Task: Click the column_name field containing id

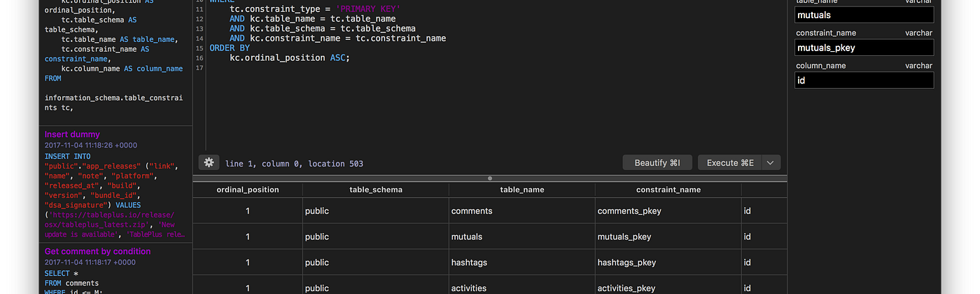Action: 864,80
